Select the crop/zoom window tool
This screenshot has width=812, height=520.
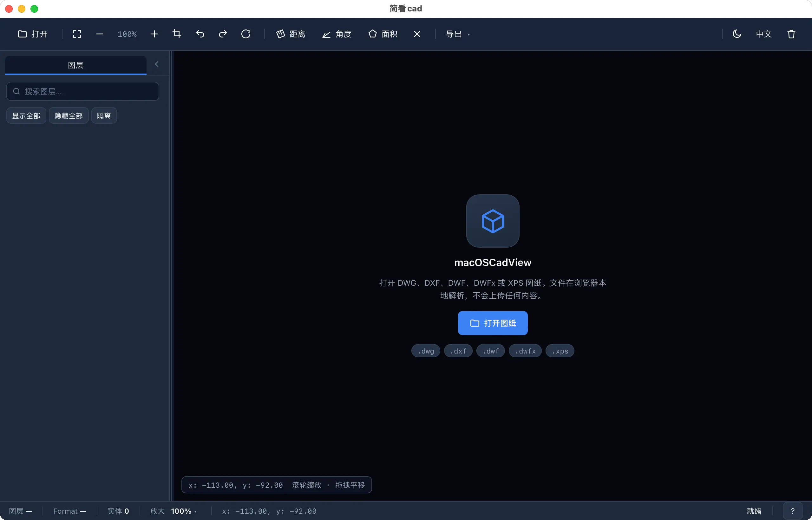click(x=177, y=34)
